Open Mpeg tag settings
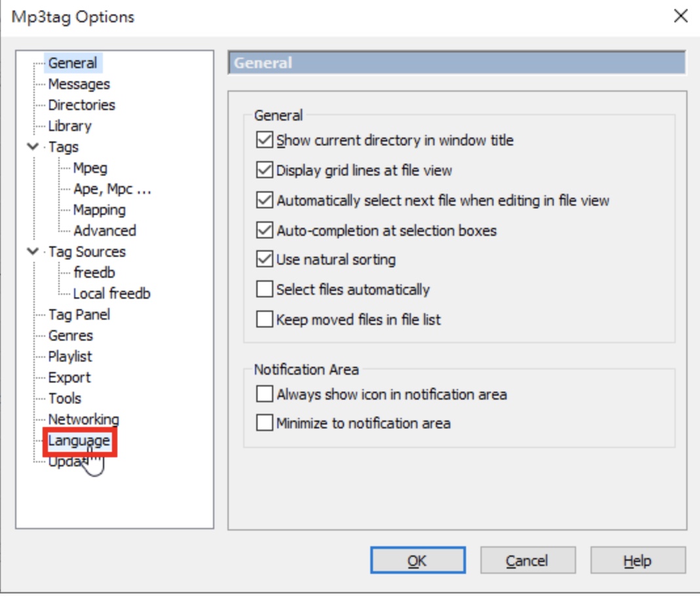 (90, 168)
